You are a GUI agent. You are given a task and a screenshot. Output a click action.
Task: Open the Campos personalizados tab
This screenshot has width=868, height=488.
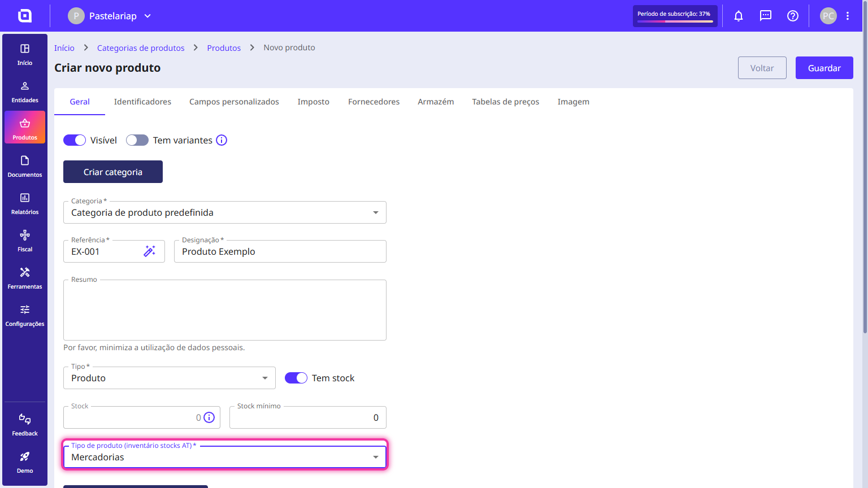click(234, 102)
